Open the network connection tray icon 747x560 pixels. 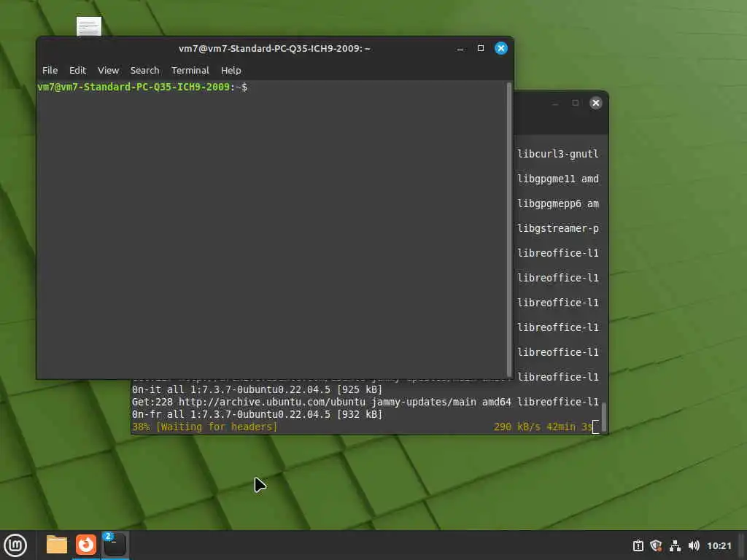[x=675, y=545]
